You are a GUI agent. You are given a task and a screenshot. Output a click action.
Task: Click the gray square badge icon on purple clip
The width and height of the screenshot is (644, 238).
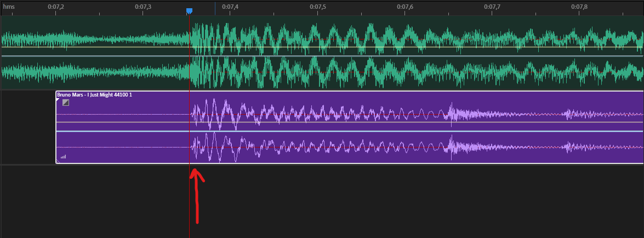(x=66, y=103)
